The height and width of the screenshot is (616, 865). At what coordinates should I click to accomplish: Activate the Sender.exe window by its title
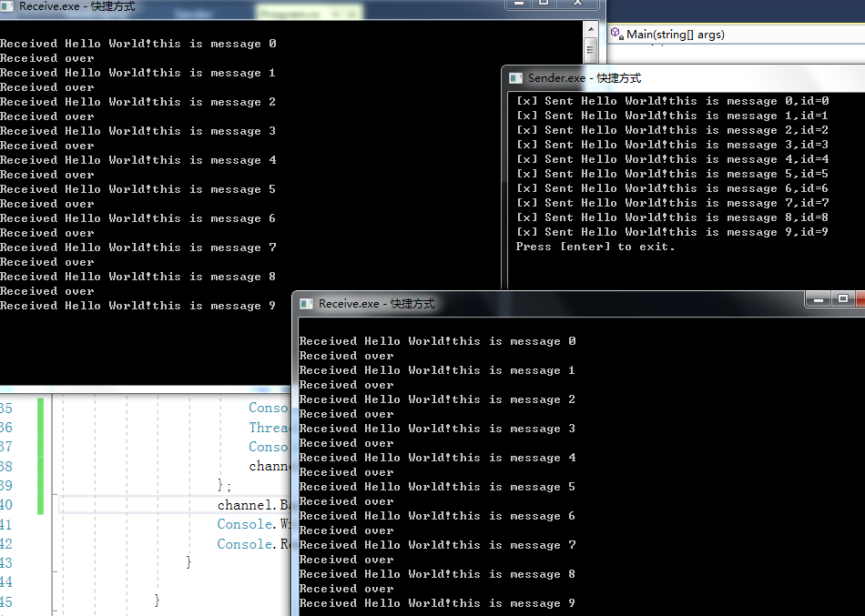[x=585, y=78]
